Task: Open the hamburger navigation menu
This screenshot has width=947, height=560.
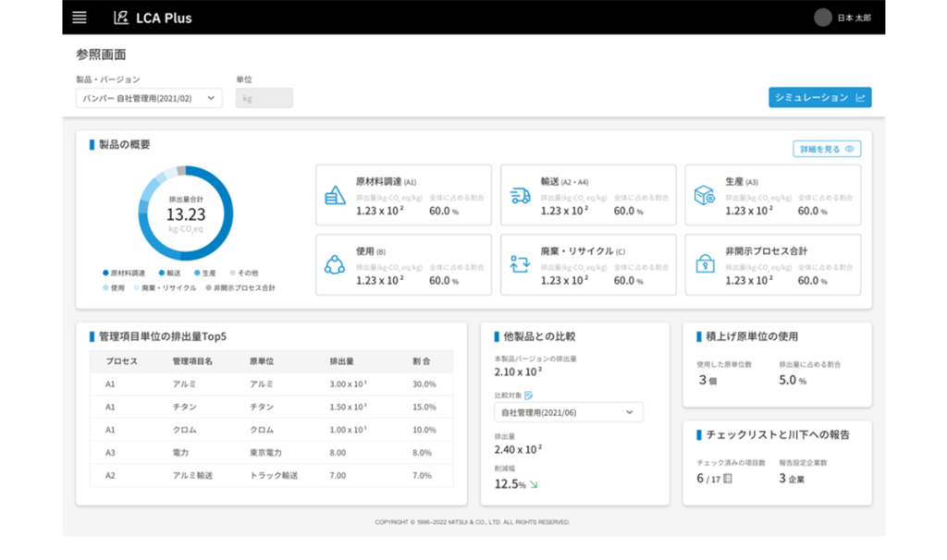Action: [x=79, y=17]
